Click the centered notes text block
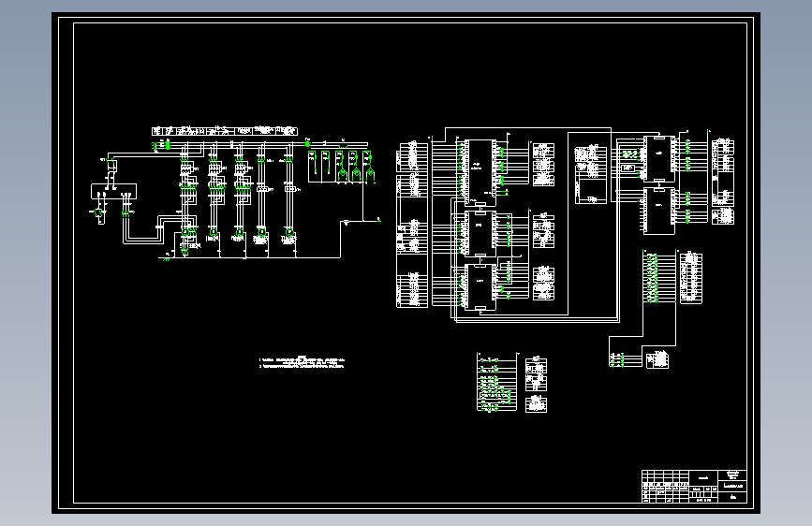The image size is (812, 526). pos(302,362)
